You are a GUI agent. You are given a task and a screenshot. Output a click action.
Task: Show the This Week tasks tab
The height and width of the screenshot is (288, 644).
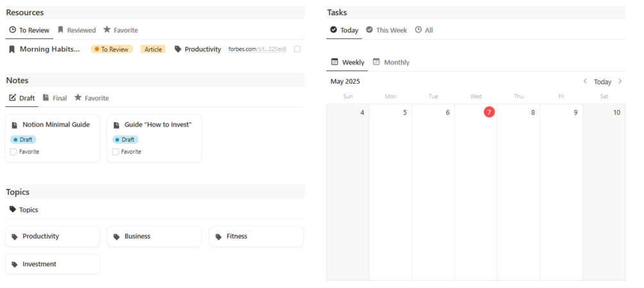coord(386,30)
